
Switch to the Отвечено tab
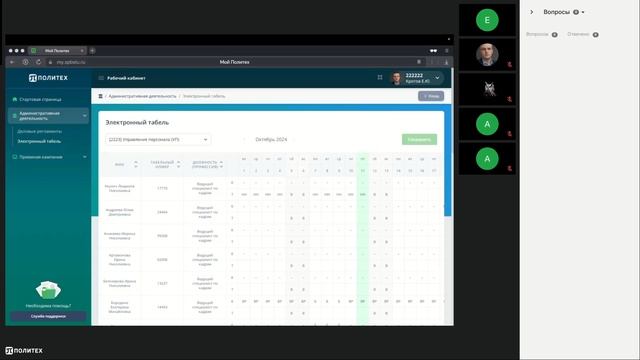583,34
